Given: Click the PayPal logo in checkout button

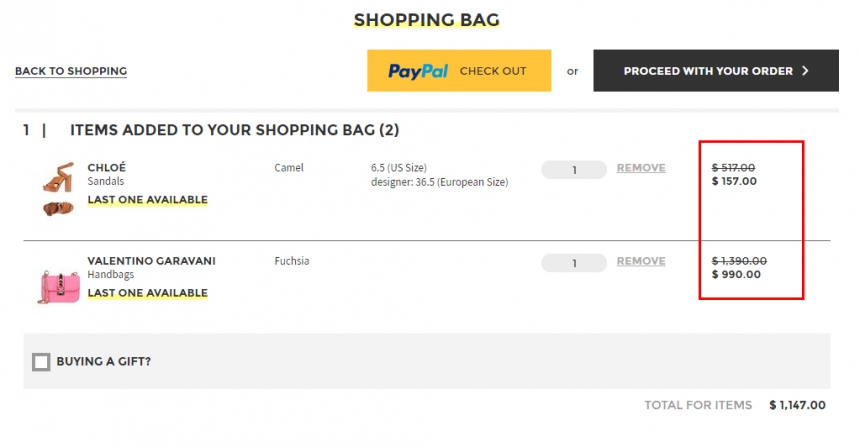Looking at the screenshot, I should click(x=418, y=71).
